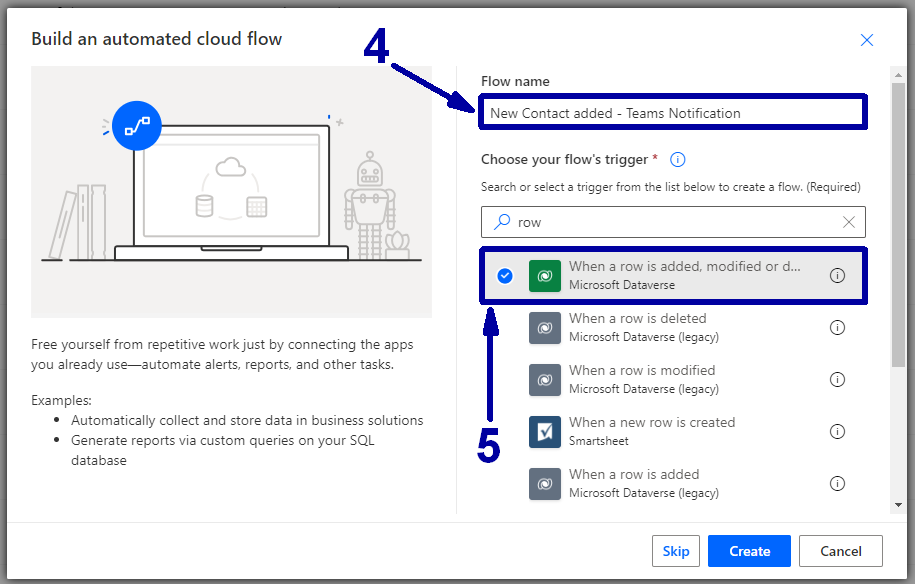This screenshot has height=584, width=915.
Task: Click the 'Smartsheet' connector label
Action: pos(599,440)
